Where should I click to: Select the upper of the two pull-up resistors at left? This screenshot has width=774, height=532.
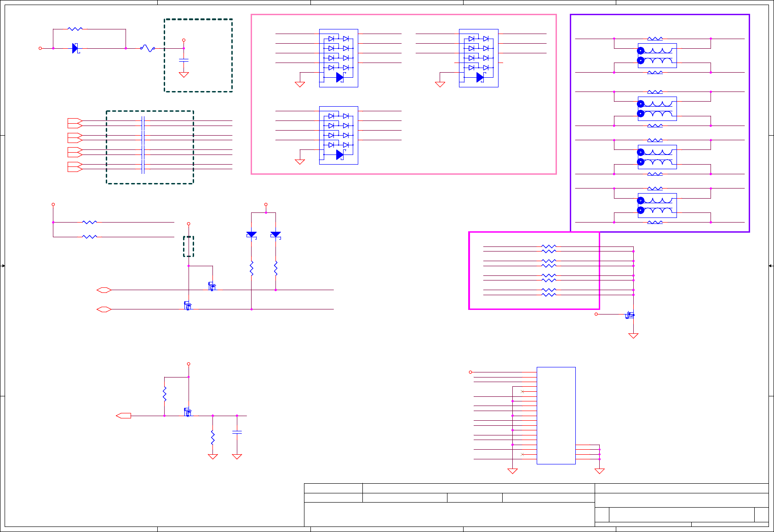coord(89,222)
